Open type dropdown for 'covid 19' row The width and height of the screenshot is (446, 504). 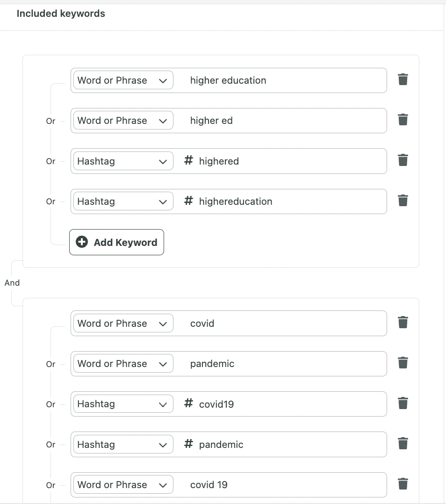point(123,485)
